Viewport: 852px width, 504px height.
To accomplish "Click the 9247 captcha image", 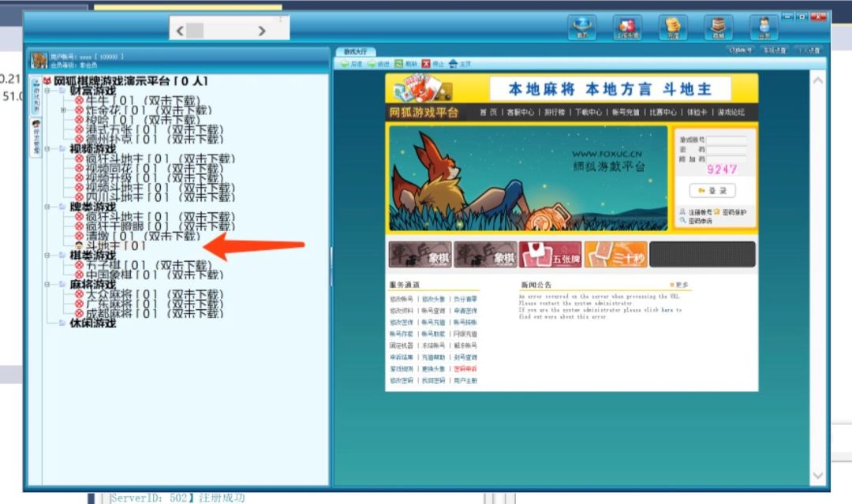I will [x=722, y=170].
